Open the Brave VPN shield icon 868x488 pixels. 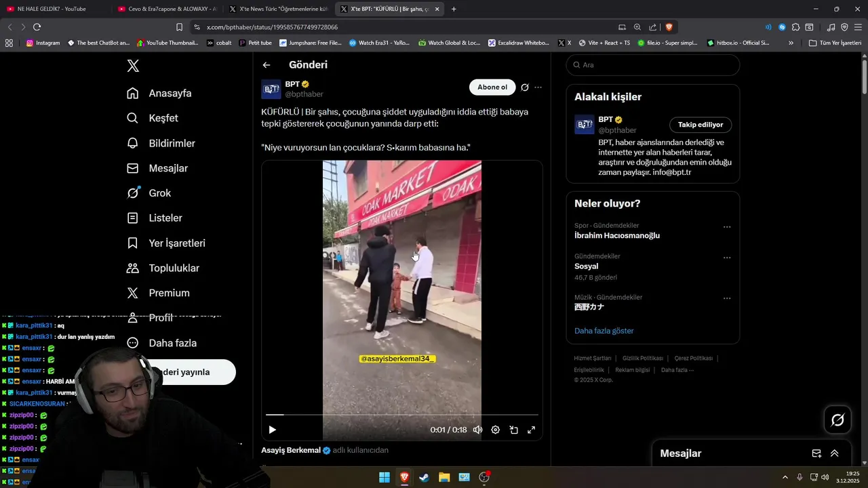click(x=844, y=27)
